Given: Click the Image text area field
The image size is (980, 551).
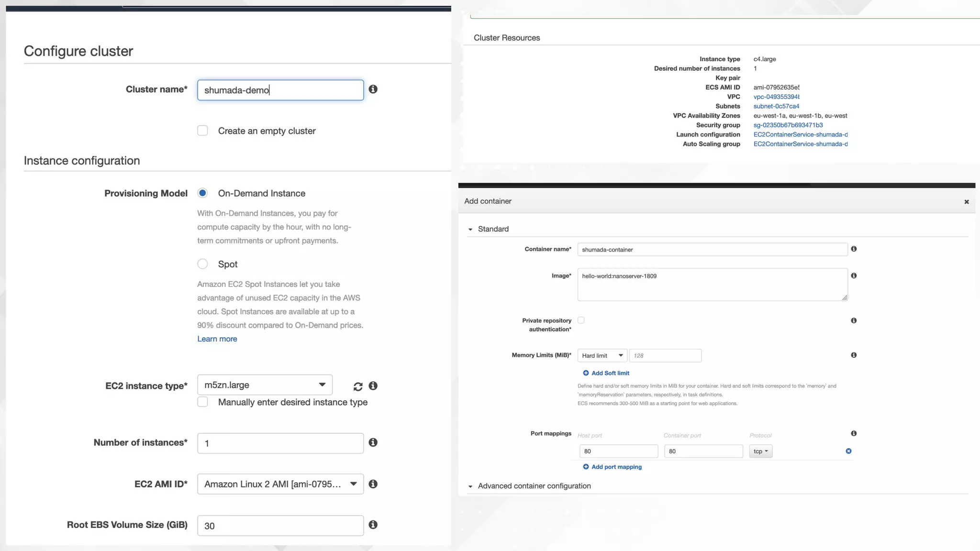Looking at the screenshot, I should 712,285.
